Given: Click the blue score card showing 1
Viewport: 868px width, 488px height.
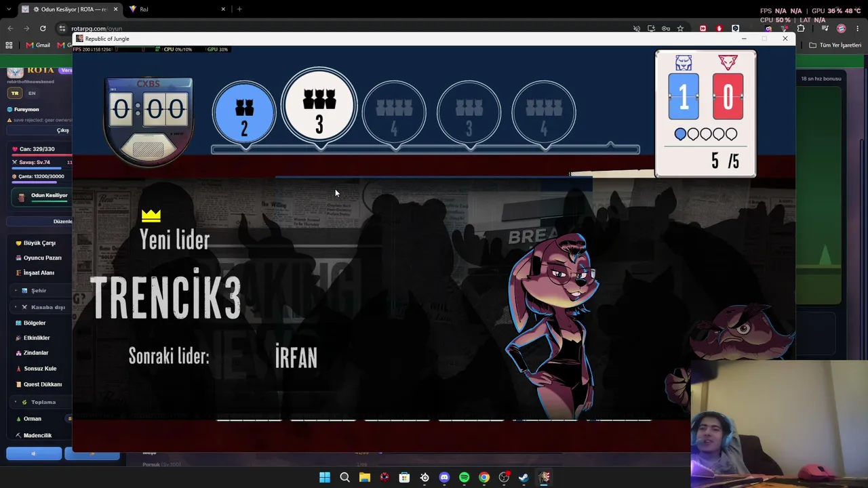Looking at the screenshot, I should point(684,97).
